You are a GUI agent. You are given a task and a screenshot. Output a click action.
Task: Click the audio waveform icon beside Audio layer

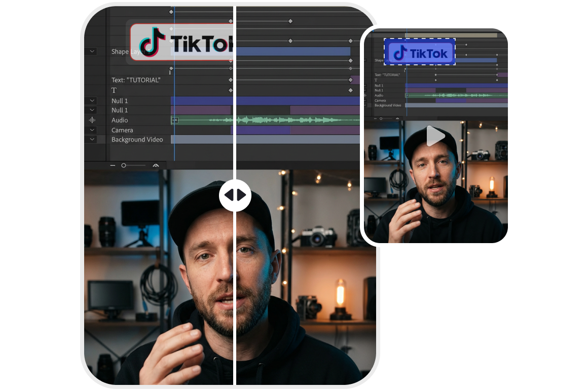(92, 120)
